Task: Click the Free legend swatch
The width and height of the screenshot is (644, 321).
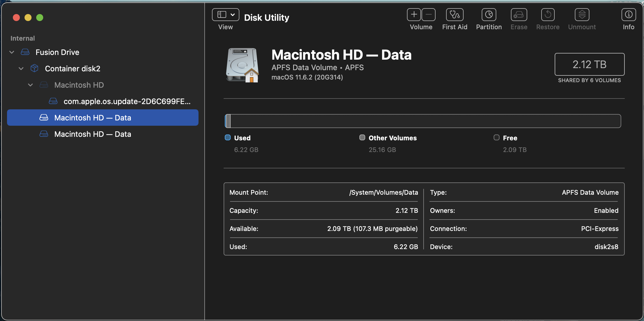Action: 496,138
